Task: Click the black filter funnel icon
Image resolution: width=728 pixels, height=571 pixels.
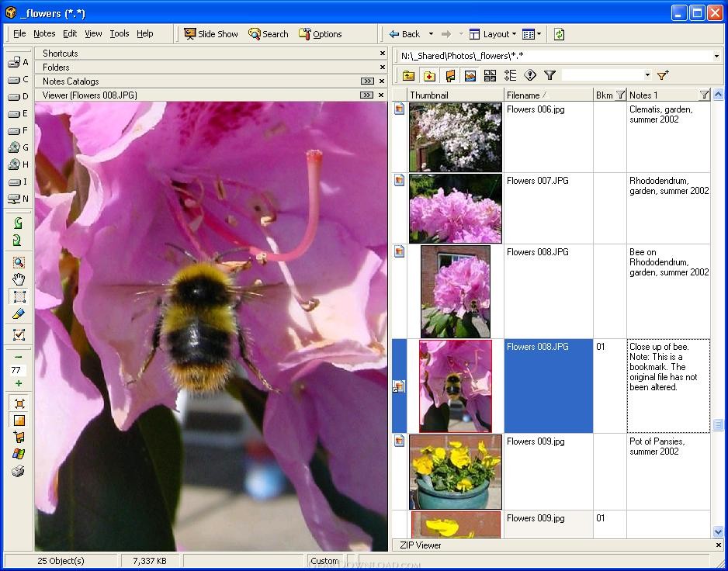Action: click(549, 75)
